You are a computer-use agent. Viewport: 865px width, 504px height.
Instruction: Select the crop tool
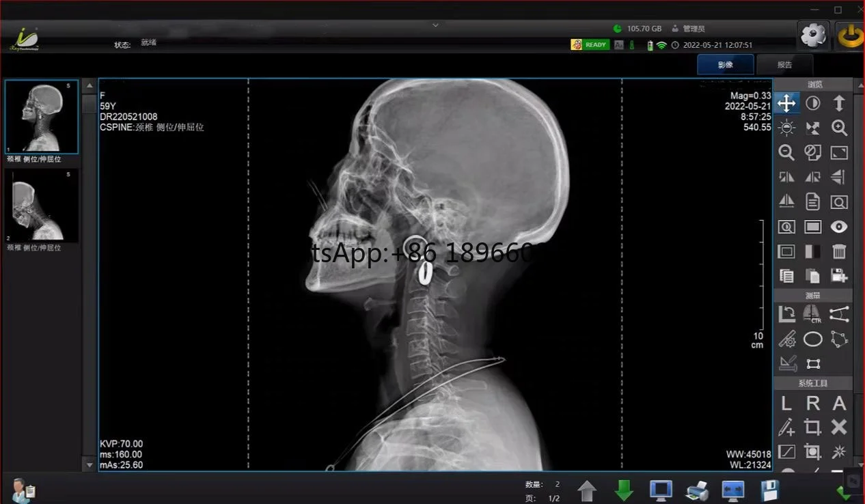(x=812, y=428)
